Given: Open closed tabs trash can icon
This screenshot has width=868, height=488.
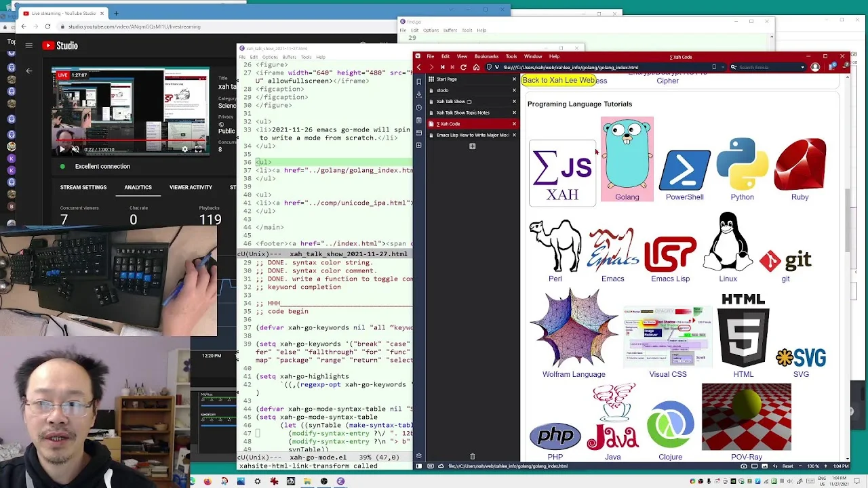Looking at the screenshot, I should tap(473, 456).
